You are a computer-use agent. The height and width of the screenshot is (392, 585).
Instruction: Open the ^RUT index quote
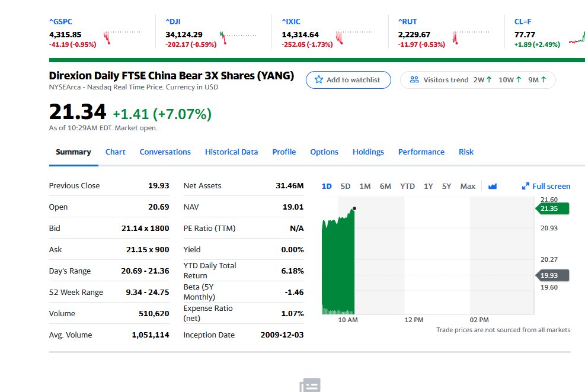coord(407,21)
